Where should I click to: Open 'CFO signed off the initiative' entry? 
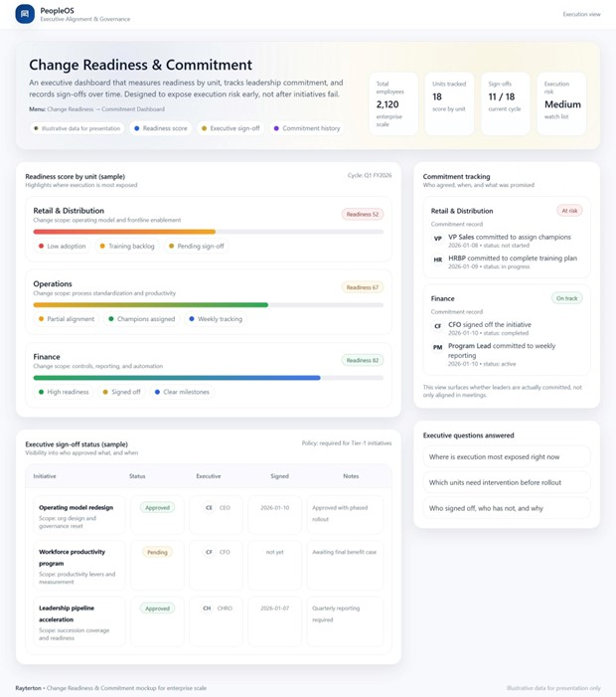507,328
